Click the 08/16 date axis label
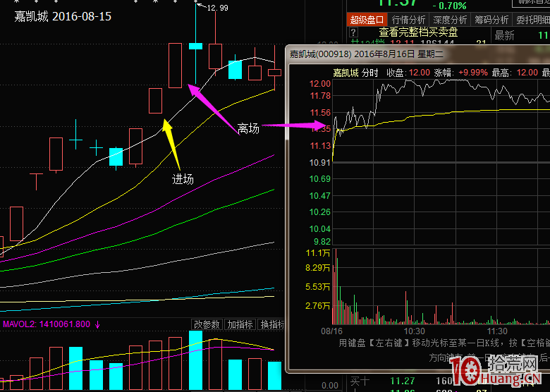Image resolution: width=550 pixels, height=392 pixels. pos(331,331)
